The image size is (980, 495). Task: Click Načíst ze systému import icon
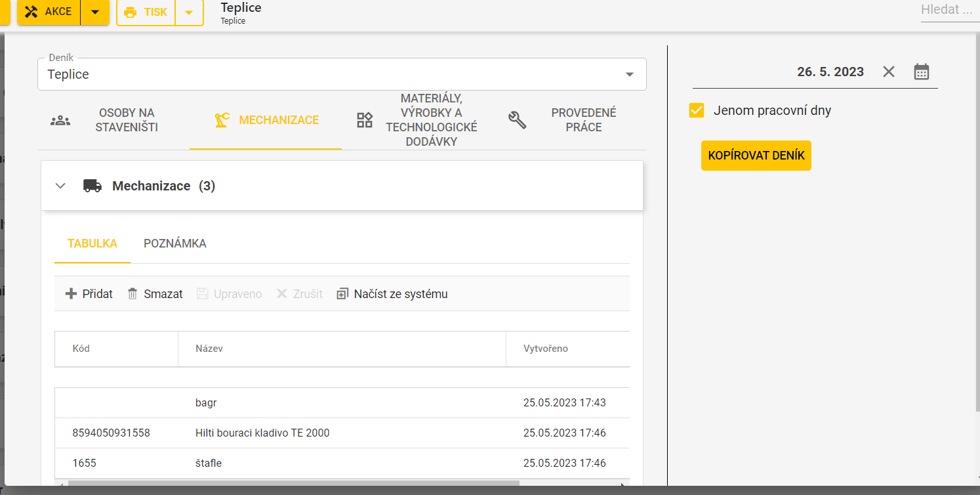pos(342,293)
